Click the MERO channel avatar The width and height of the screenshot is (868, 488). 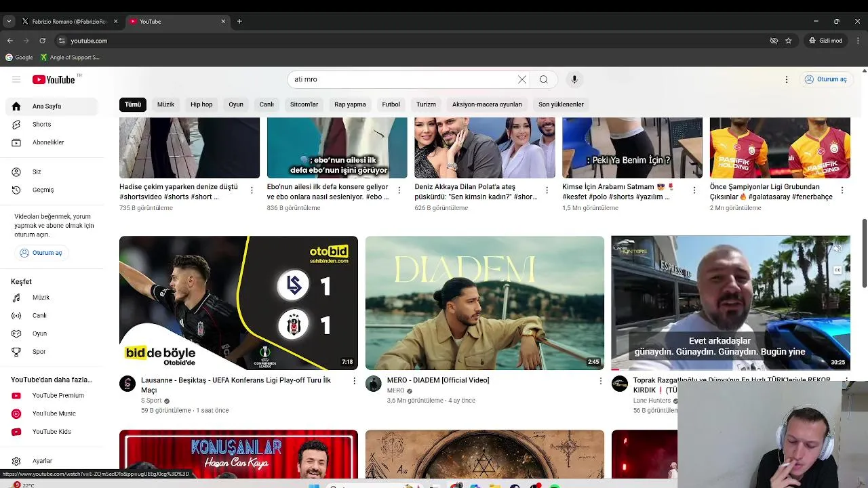(374, 384)
